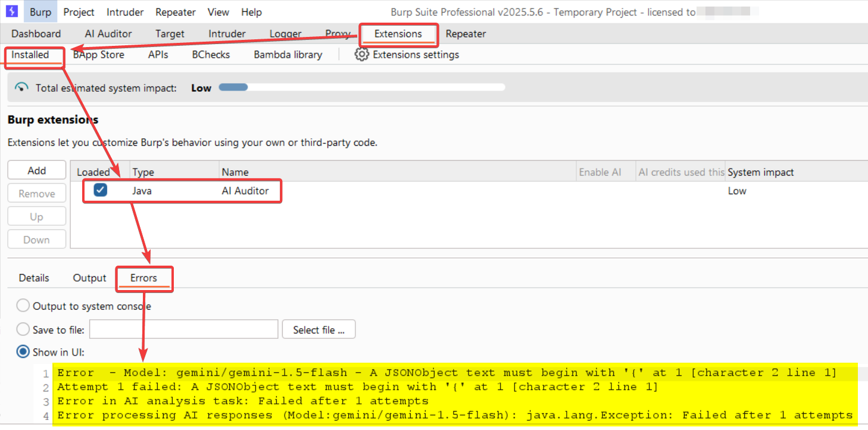Click the system impact gauge icon
This screenshot has width=868, height=430.
[22, 88]
